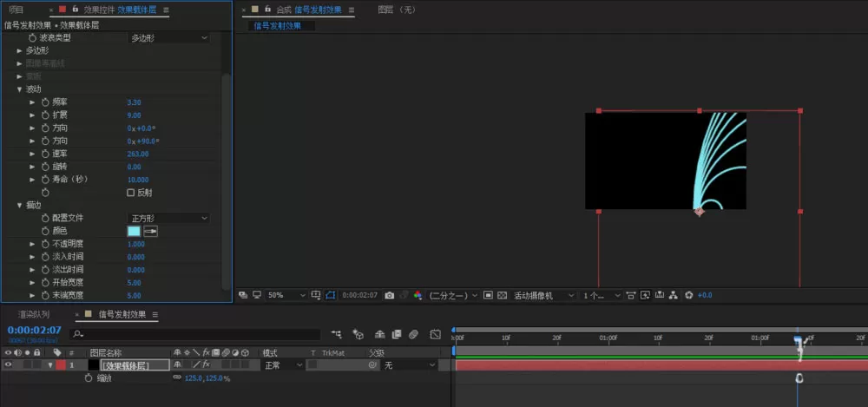Click the fast previews icon
The height and width of the screenshot is (407, 868).
645,296
